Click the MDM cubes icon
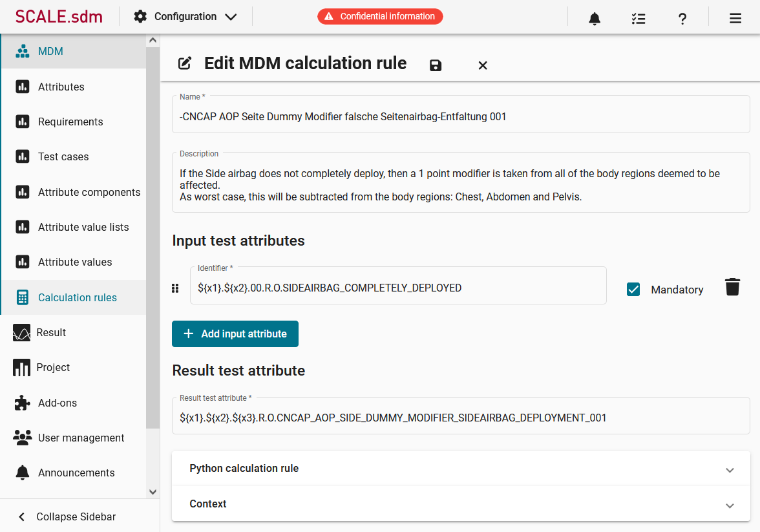 coord(22,52)
